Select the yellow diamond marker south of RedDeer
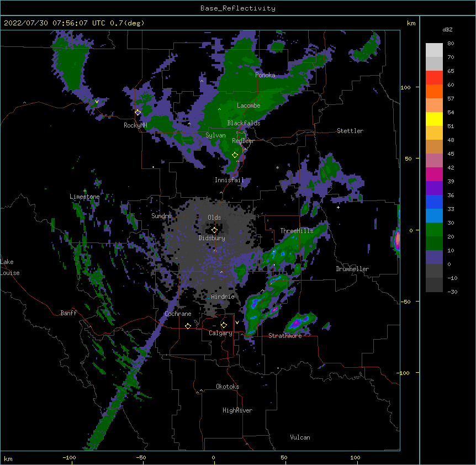This screenshot has height=465, width=476. pyautogui.click(x=235, y=155)
